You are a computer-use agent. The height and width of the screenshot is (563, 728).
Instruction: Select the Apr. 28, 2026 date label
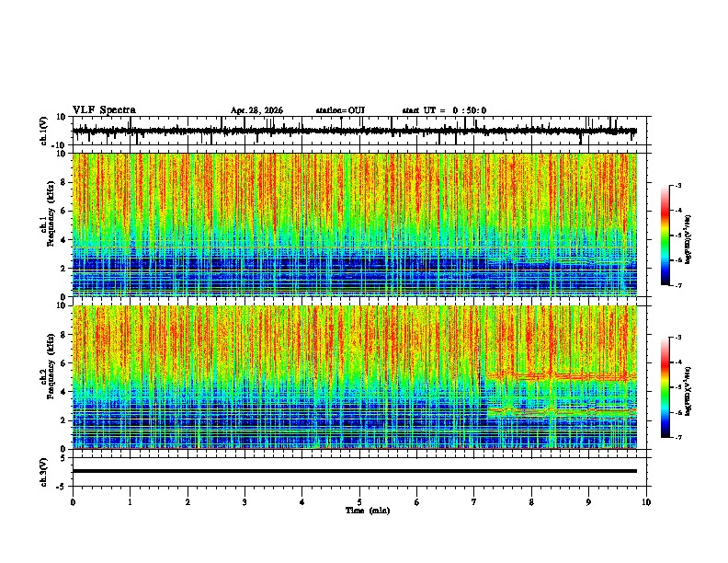click(256, 110)
